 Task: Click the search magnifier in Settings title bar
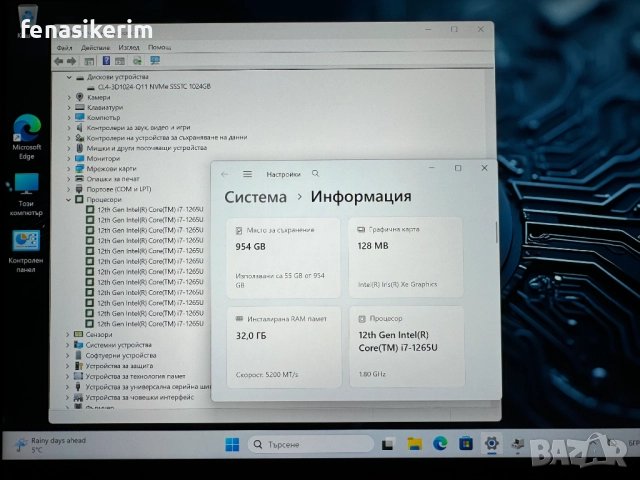tap(316, 174)
